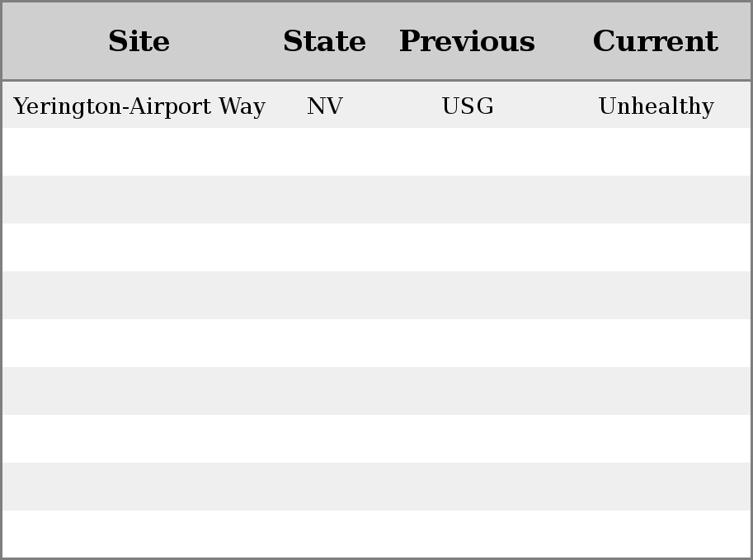Select the fifth table row, second empty gray
This screenshot has height=560, width=753.
tap(376, 295)
